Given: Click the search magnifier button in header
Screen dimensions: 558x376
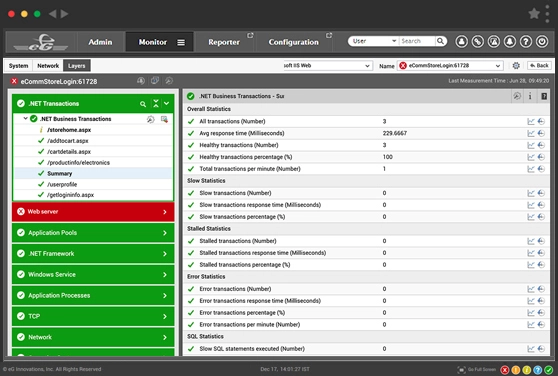Looking at the screenshot, I should [440, 41].
